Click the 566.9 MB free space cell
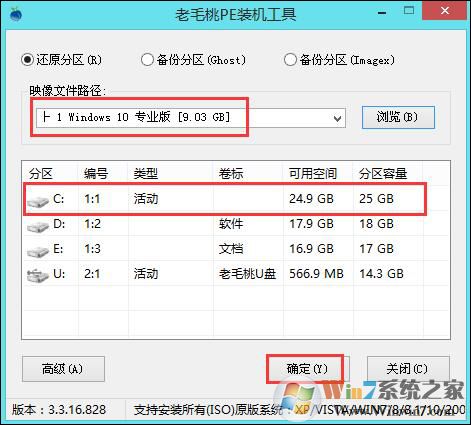The width and height of the screenshot is (471, 425). pyautogui.click(x=316, y=274)
